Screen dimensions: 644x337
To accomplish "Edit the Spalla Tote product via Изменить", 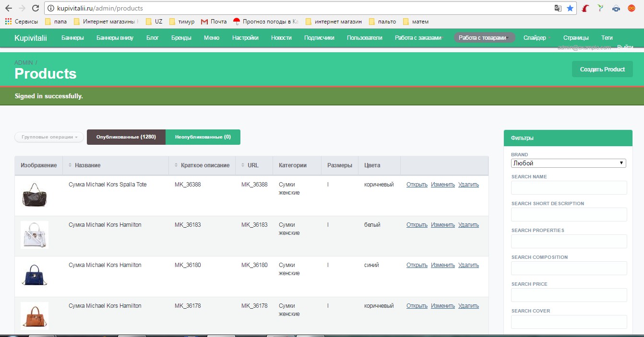I will (x=443, y=185).
